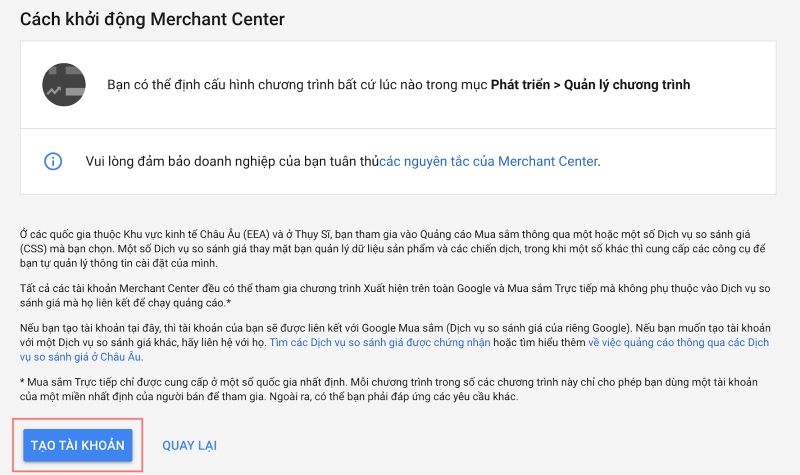The width and height of the screenshot is (800, 475).
Task: Go back with the "QUAY LẠI" button
Action: pyautogui.click(x=189, y=445)
